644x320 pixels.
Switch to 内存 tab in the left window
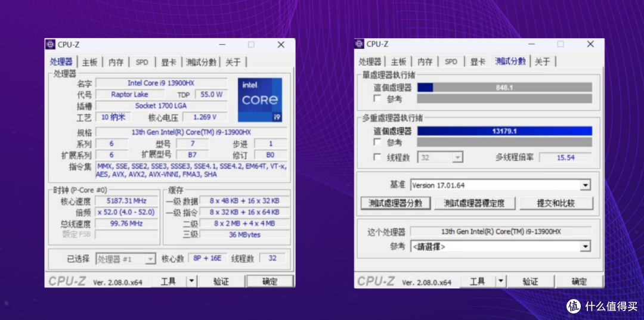(116, 62)
